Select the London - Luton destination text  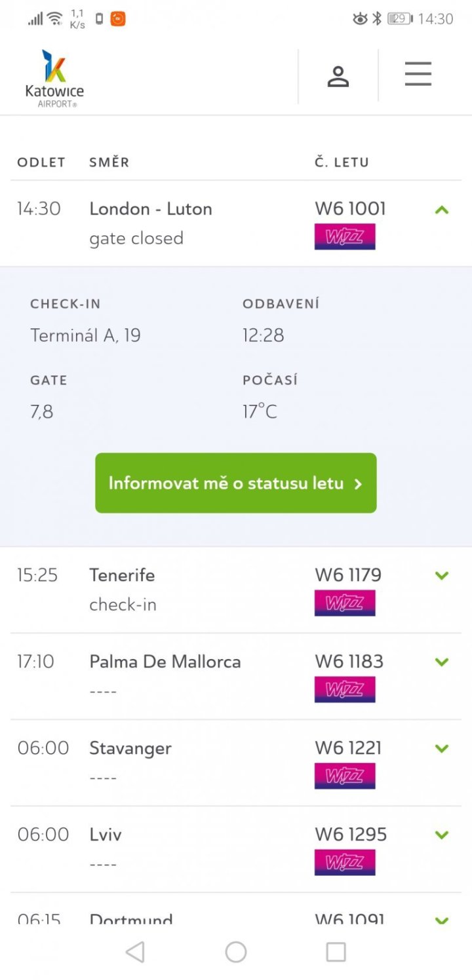coord(151,209)
